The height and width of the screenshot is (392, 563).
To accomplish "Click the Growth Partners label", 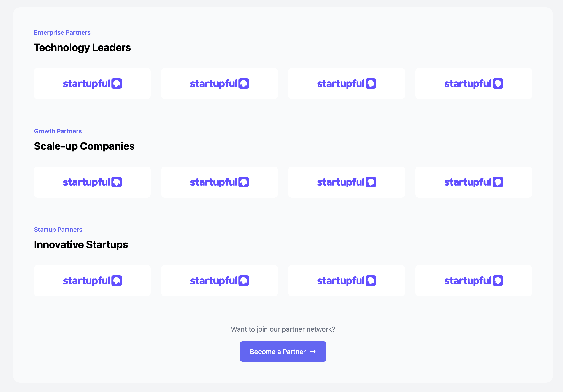I will click(58, 131).
